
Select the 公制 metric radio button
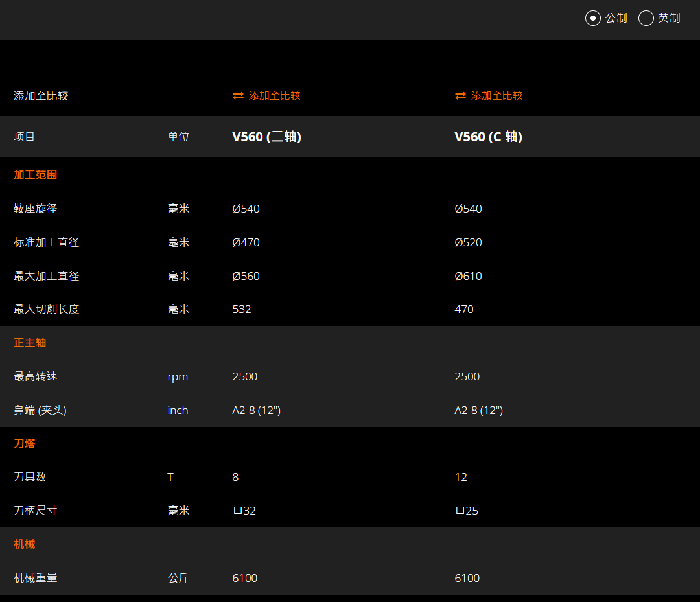592,18
